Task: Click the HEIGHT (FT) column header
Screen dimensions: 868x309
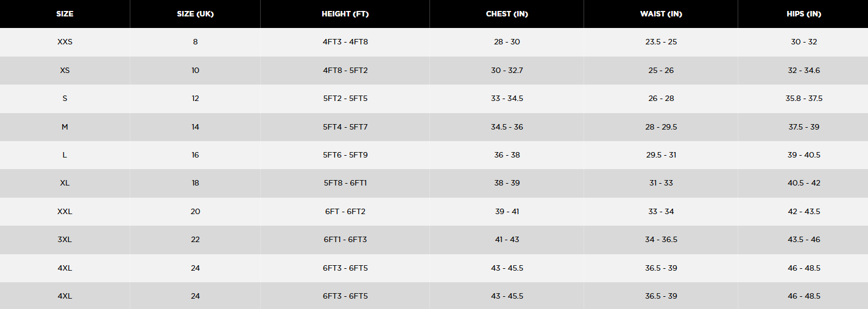Action: 345,14
